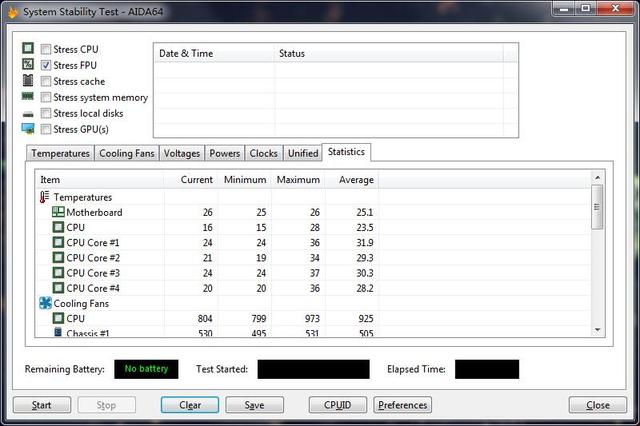Image resolution: width=640 pixels, height=426 pixels.
Task: Click the Clear button
Action: coord(190,405)
